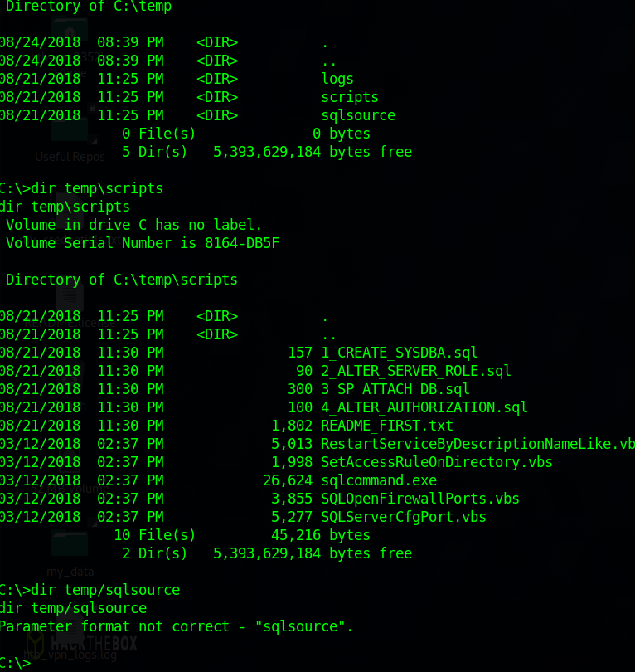This screenshot has width=635, height=672.
Task: Click the htb_vpn_logs.log file label
Action: [x=70, y=655]
